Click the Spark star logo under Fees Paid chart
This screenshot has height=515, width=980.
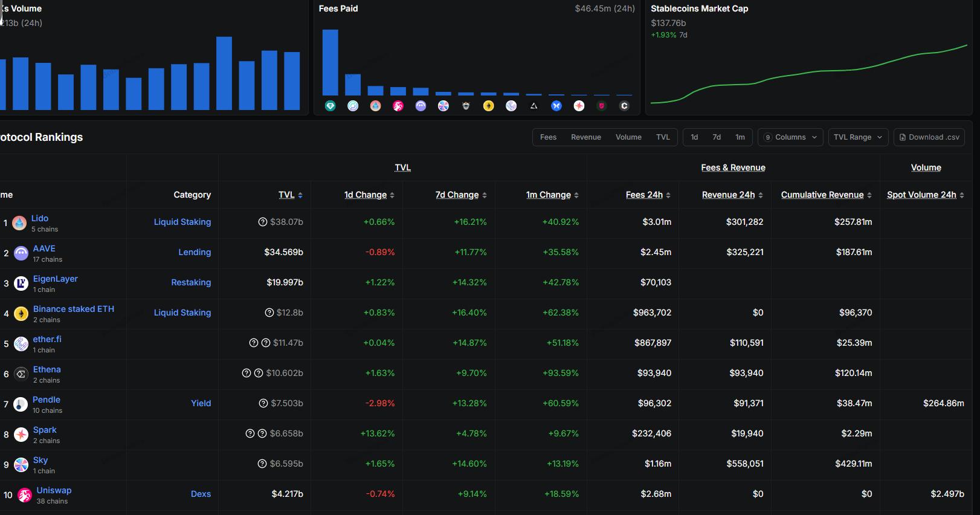[579, 106]
